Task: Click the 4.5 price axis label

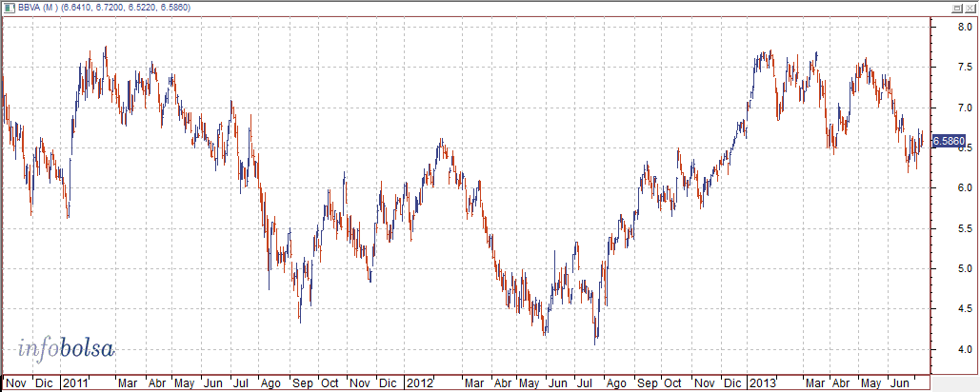Action: point(963,309)
